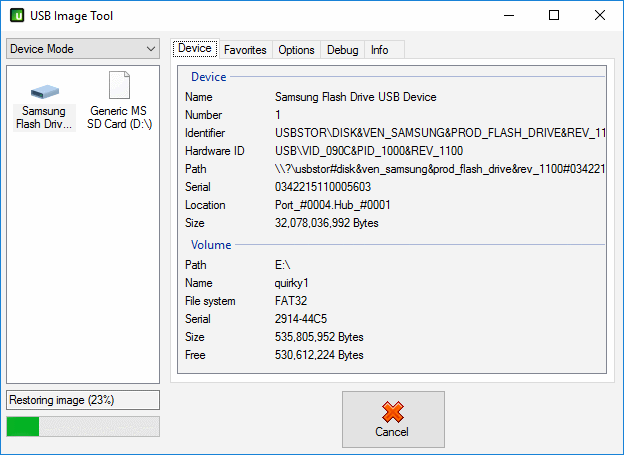The image size is (624, 455).
Task: Minimize the USB Image Tool window
Action: pyautogui.click(x=509, y=16)
